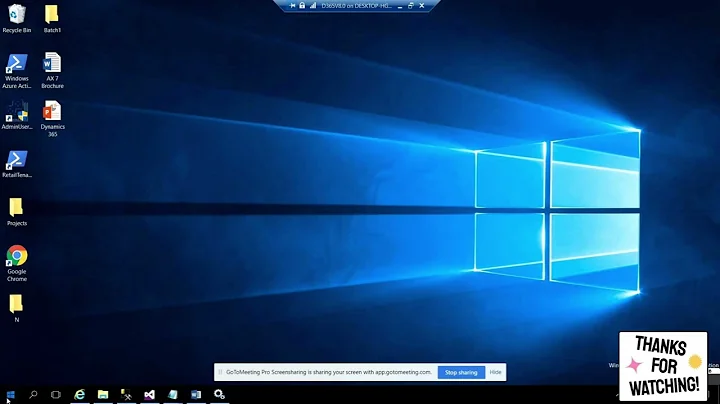Open the gears settings app in taskbar
The image size is (720, 404).
click(219, 394)
